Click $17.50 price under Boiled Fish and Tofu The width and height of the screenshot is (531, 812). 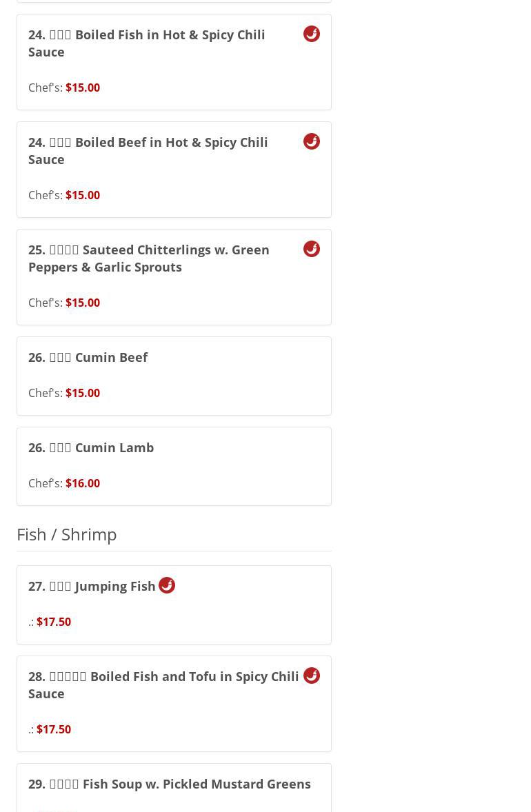(x=54, y=729)
